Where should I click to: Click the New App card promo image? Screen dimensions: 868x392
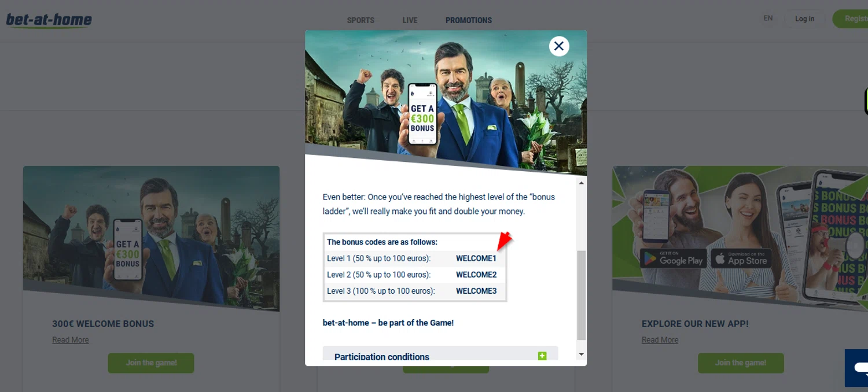(740, 238)
